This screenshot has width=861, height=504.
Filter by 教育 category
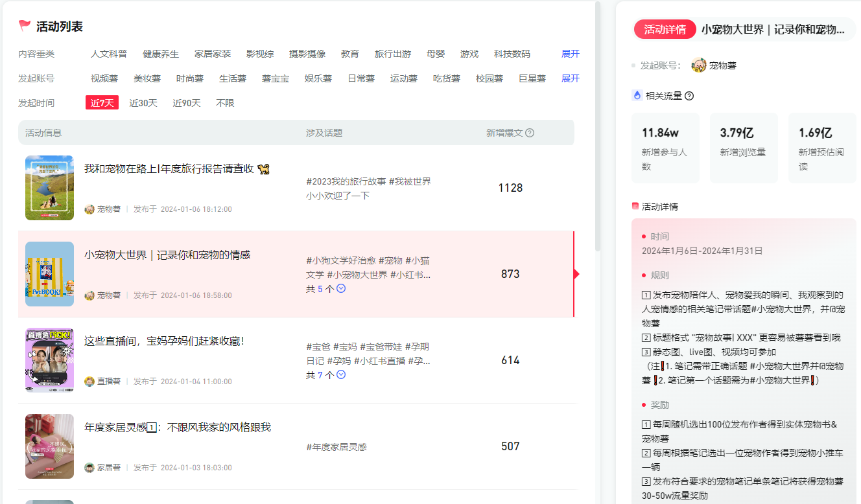[x=350, y=54]
